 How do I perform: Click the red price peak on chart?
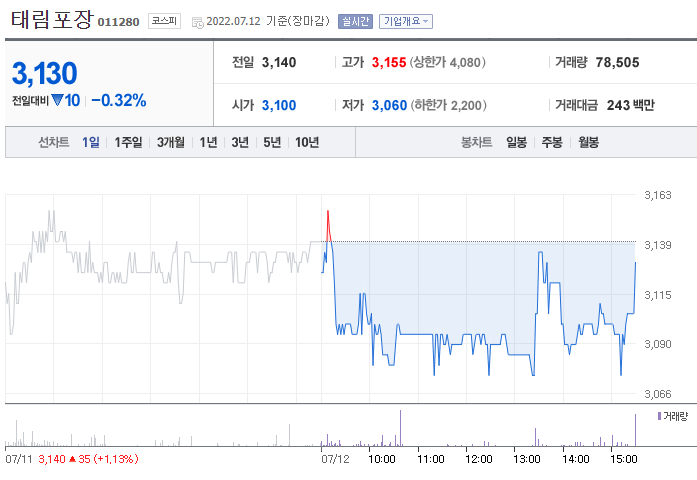(328, 225)
